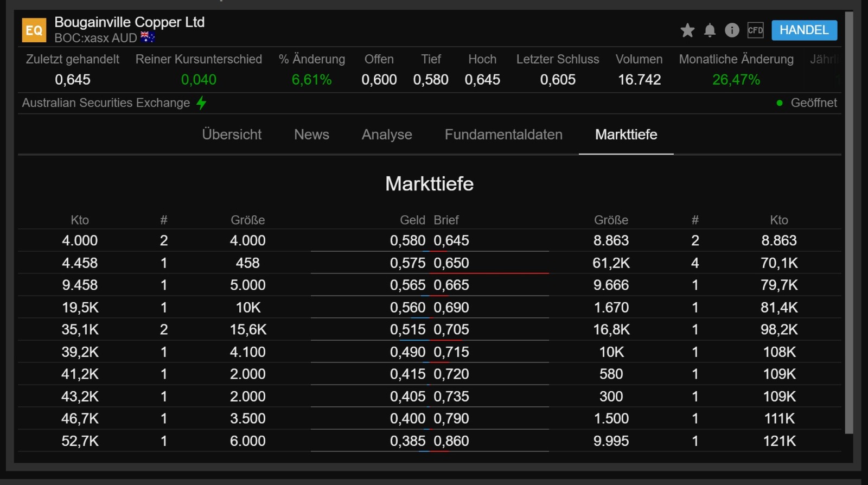Open the News tab
This screenshot has width=868, height=485.
pos(311,135)
